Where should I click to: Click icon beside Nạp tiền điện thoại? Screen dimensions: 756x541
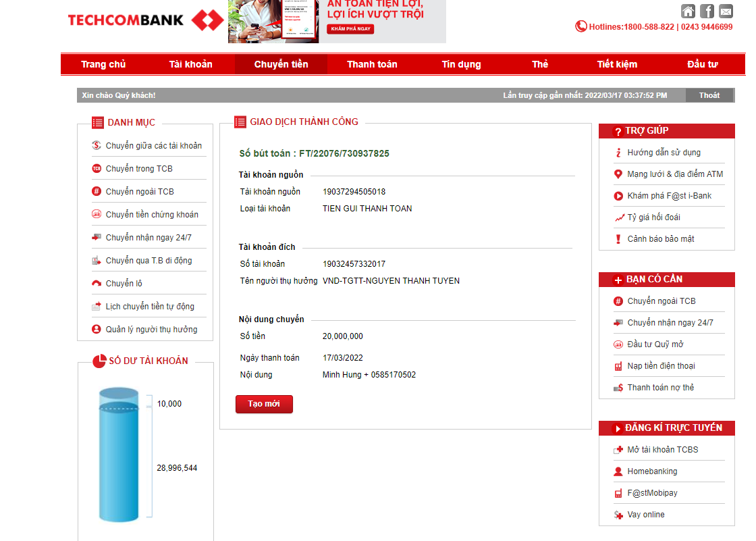point(618,366)
